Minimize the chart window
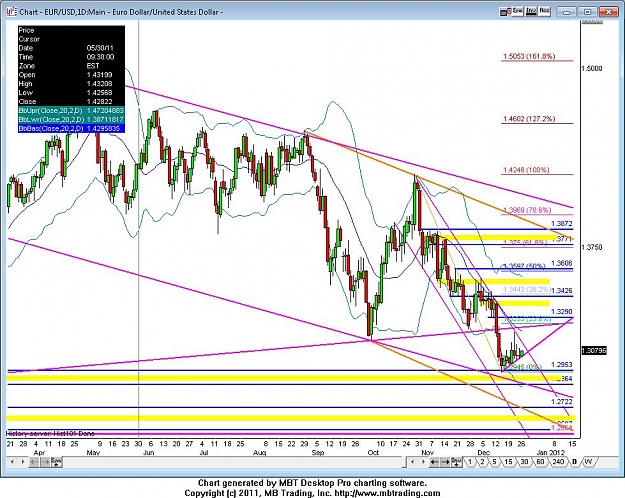The width and height of the screenshot is (625, 498). (x=566, y=12)
